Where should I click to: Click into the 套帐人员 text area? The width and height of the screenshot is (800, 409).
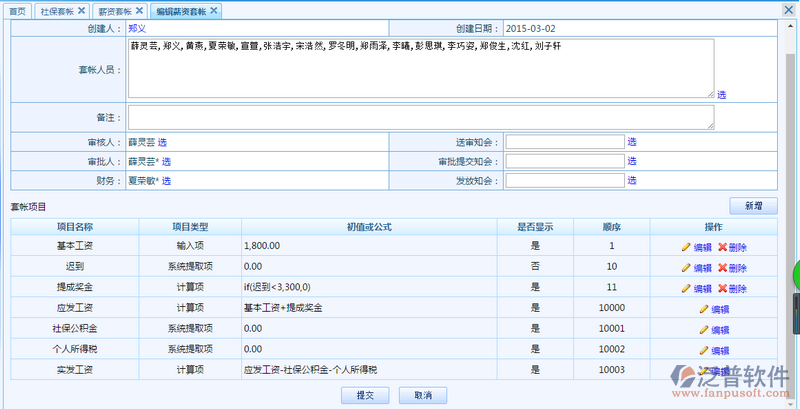[x=421, y=68]
